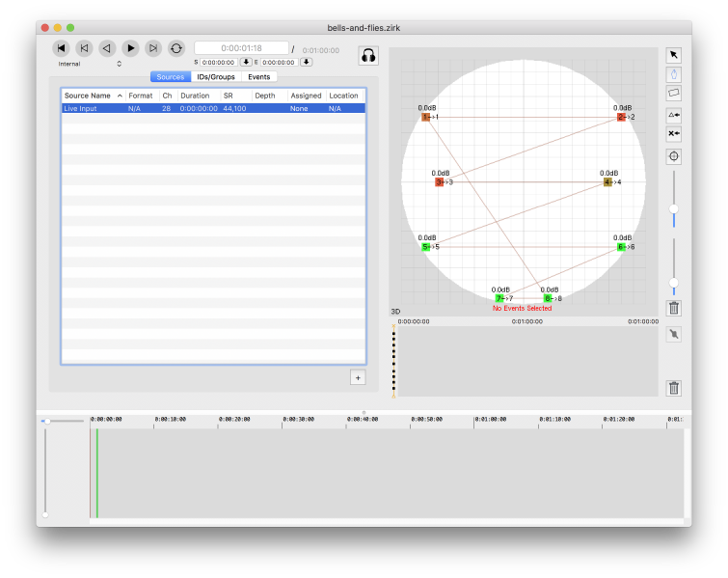Viewport: 728px width, 578px height.
Task: Click the crosshair target icon
Action: tap(674, 156)
